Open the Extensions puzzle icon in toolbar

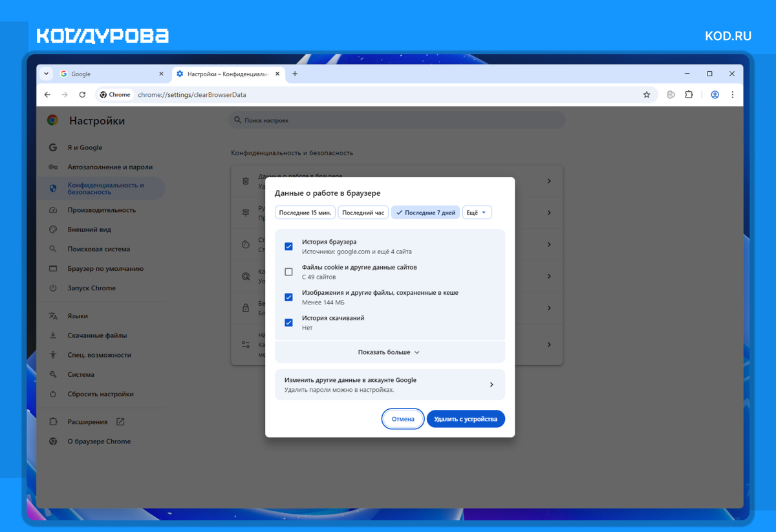point(689,94)
